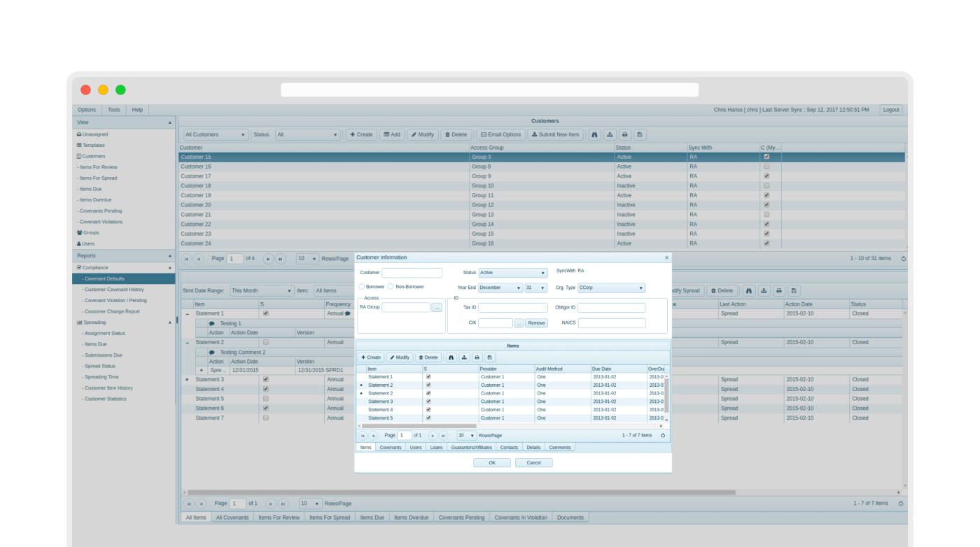
Task: Select the Non-Borrower radio button
Action: [391, 287]
